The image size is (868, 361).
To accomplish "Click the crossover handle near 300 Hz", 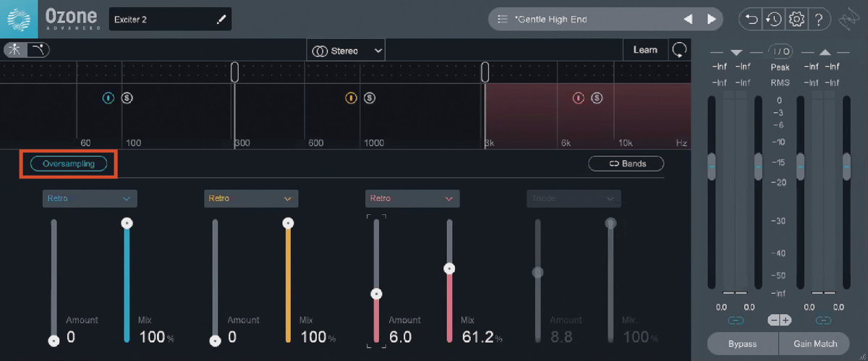I will [x=235, y=72].
